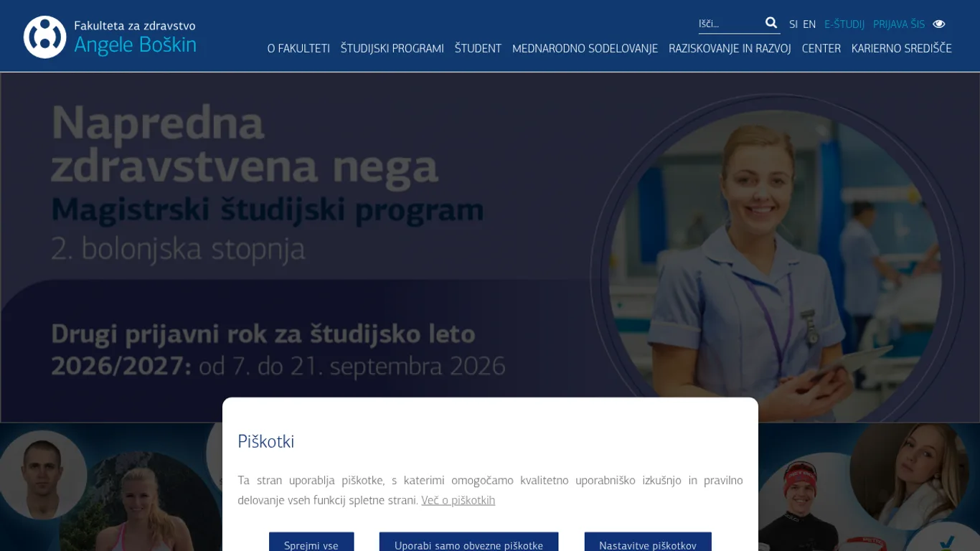Toggle the accessibility eye icon

pyautogui.click(x=939, y=24)
